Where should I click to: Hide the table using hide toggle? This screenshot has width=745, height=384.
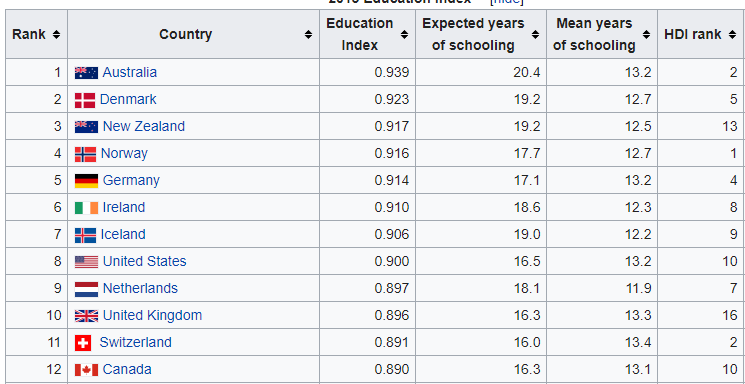point(506,1)
